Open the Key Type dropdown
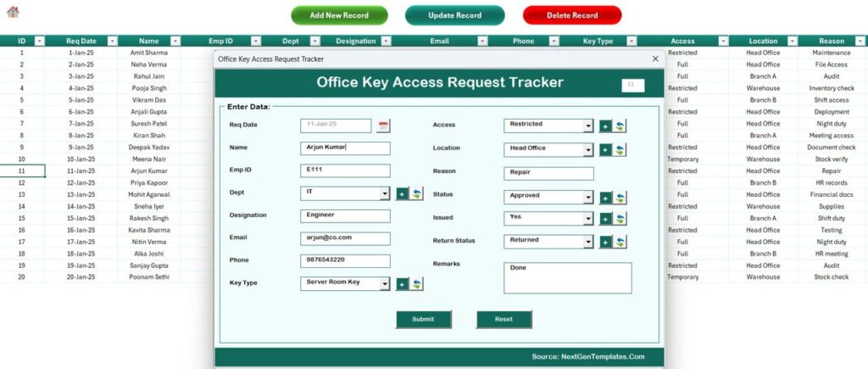This screenshot has height=369, width=868. pos(385,283)
